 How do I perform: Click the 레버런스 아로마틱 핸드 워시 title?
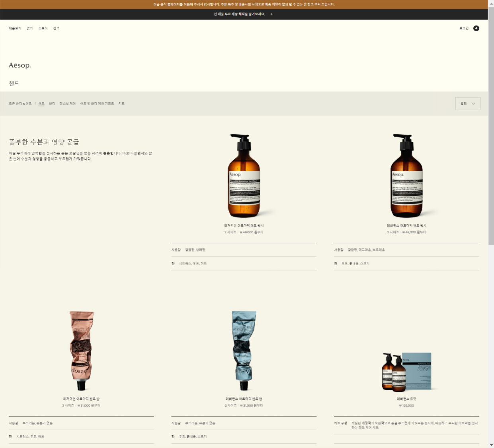pyautogui.click(x=406, y=225)
